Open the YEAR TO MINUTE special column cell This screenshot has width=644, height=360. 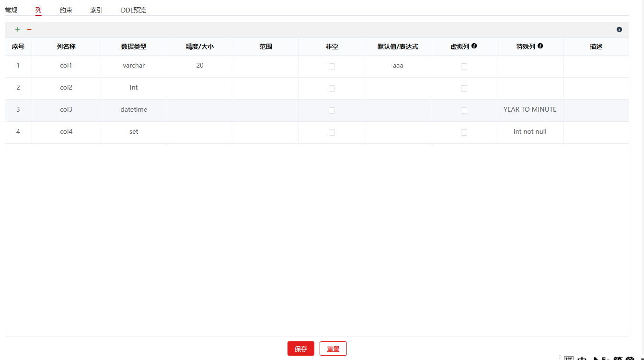point(529,110)
